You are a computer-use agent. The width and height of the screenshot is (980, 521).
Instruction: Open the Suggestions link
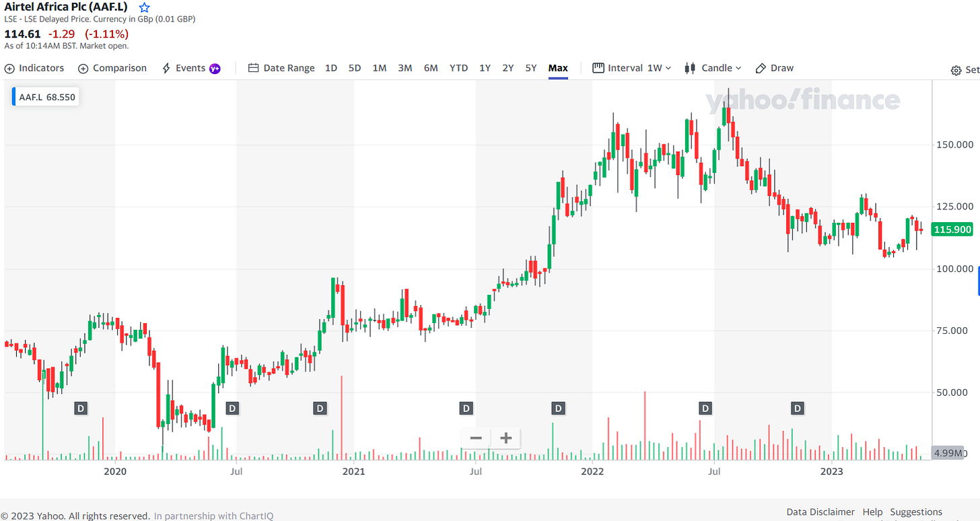coord(916,512)
